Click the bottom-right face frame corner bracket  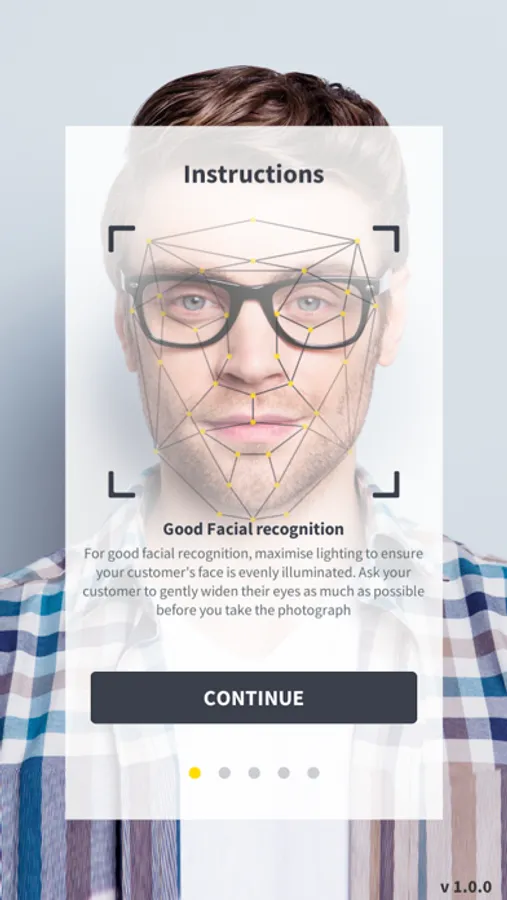[386, 484]
